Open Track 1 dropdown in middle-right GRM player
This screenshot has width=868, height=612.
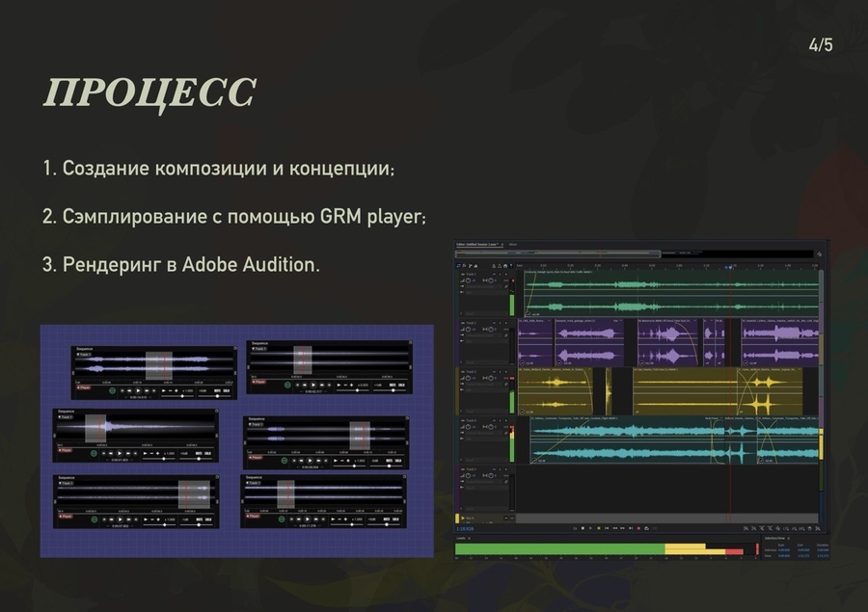257,425
